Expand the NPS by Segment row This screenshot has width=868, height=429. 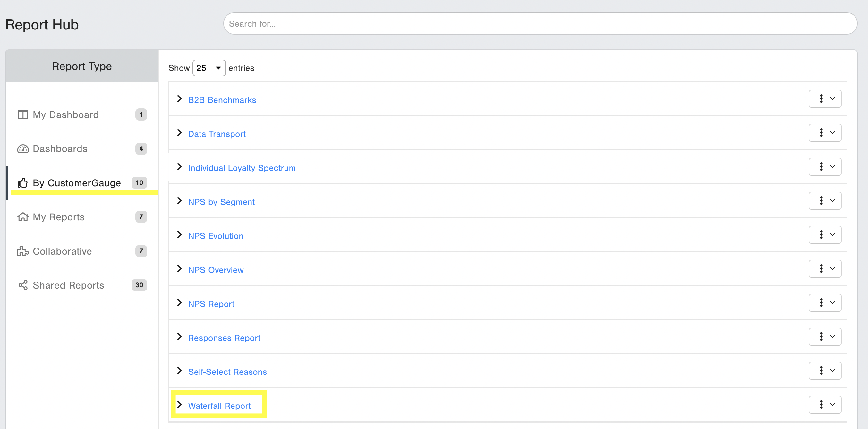point(179,201)
